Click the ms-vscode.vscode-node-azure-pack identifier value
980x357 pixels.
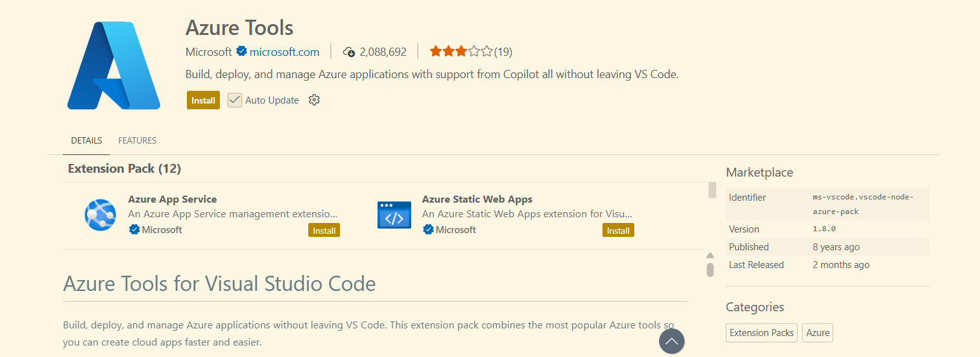863,204
